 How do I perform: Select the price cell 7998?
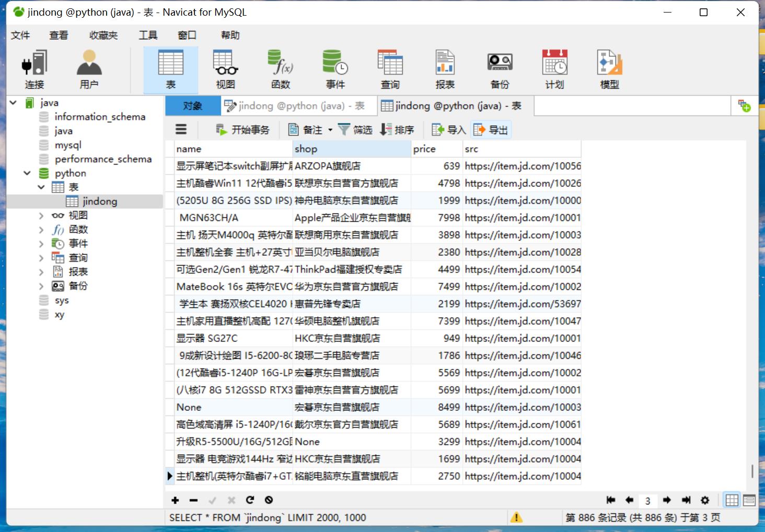pos(436,218)
